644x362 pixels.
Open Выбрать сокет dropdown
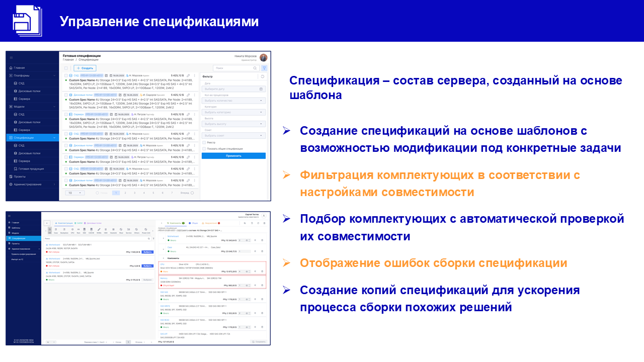click(234, 135)
